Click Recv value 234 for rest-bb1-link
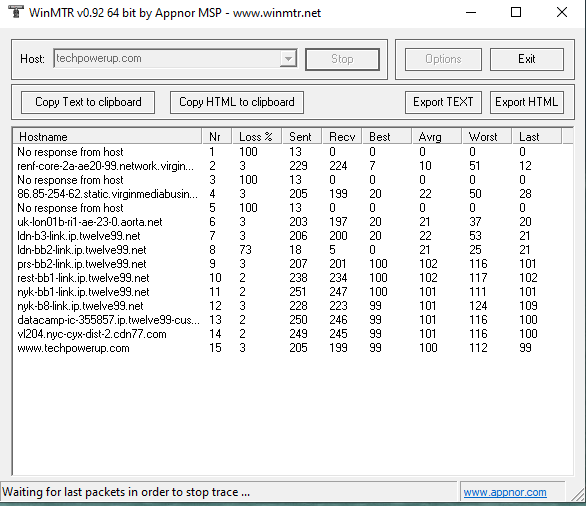The width and height of the screenshot is (586, 506). click(338, 278)
